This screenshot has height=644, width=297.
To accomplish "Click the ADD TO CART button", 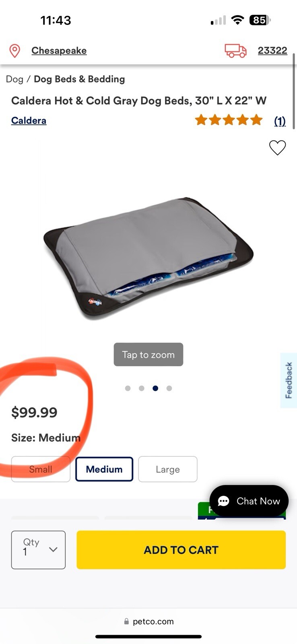I will pos(181,550).
